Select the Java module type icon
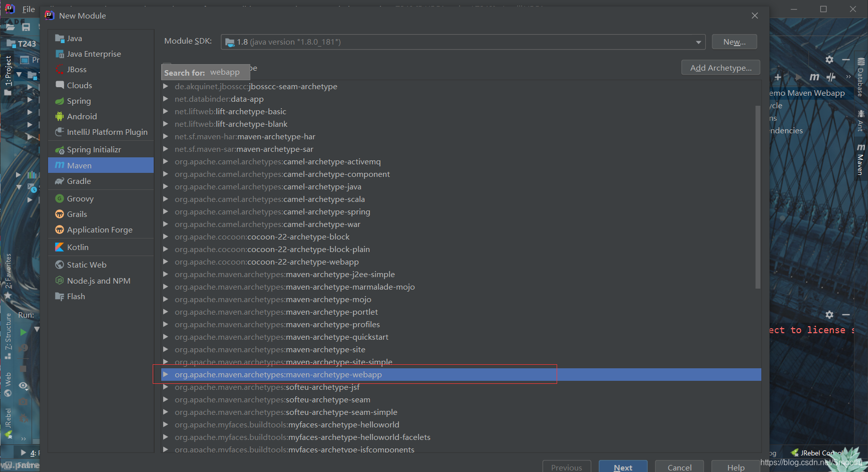The height and width of the screenshot is (472, 868). coord(60,39)
